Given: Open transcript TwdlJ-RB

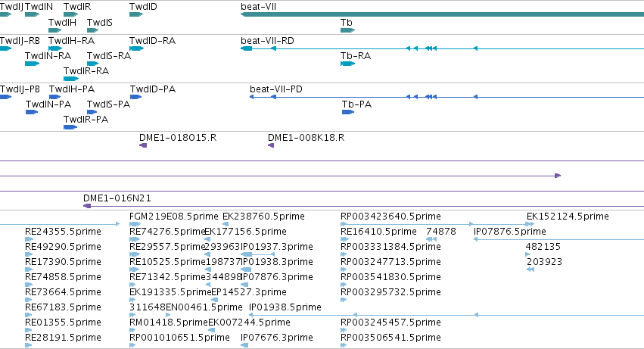Looking at the screenshot, I should [x=20, y=41].
